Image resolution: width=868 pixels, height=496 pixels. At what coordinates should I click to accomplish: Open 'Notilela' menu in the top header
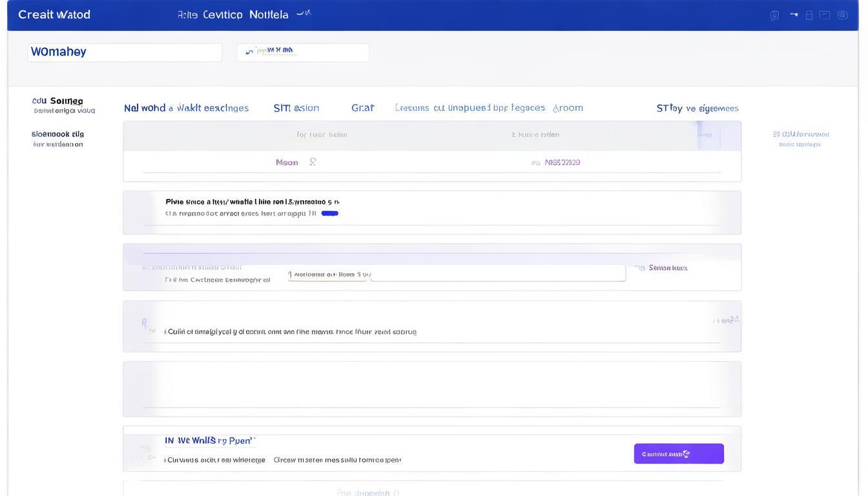[x=269, y=14]
